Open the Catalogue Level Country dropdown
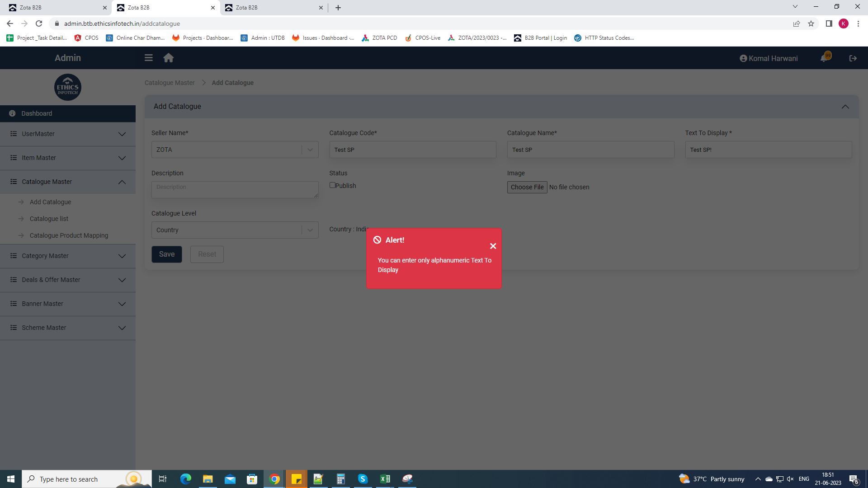 point(235,230)
